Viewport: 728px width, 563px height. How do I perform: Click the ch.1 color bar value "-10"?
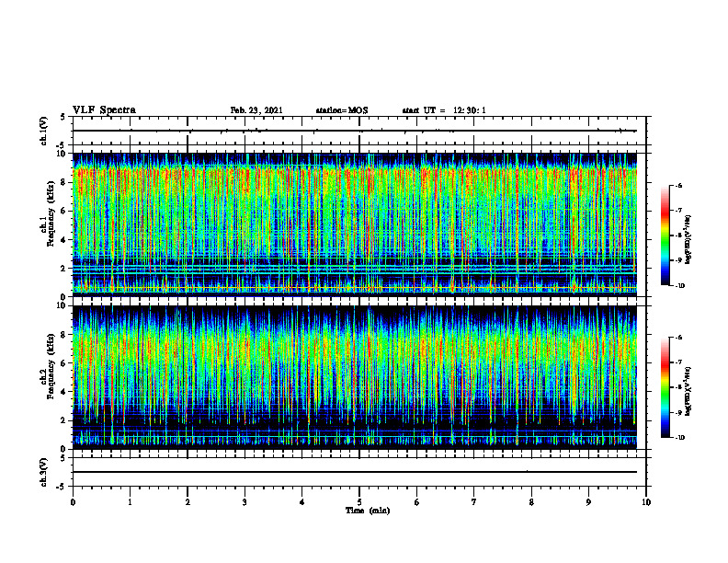pyautogui.click(x=679, y=286)
